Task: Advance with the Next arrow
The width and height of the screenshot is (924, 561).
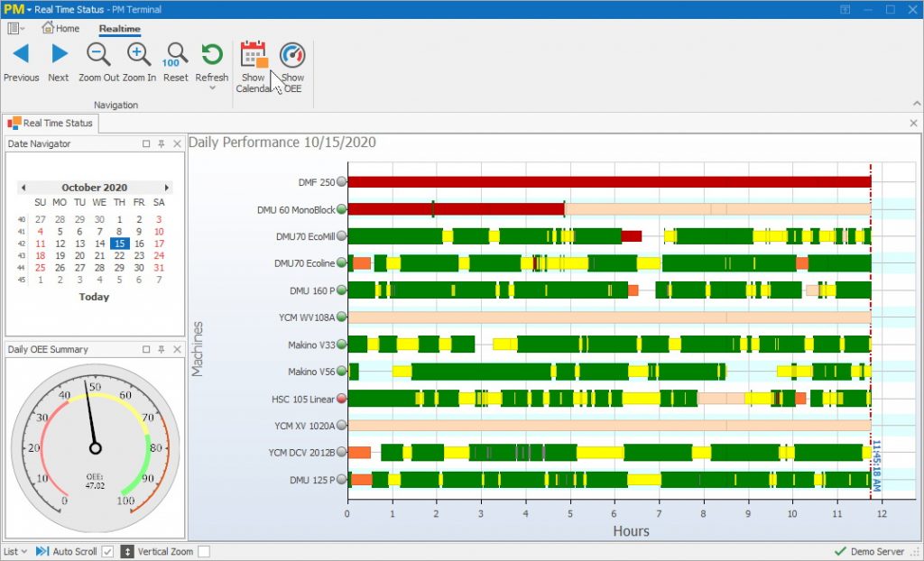Action: click(x=59, y=62)
